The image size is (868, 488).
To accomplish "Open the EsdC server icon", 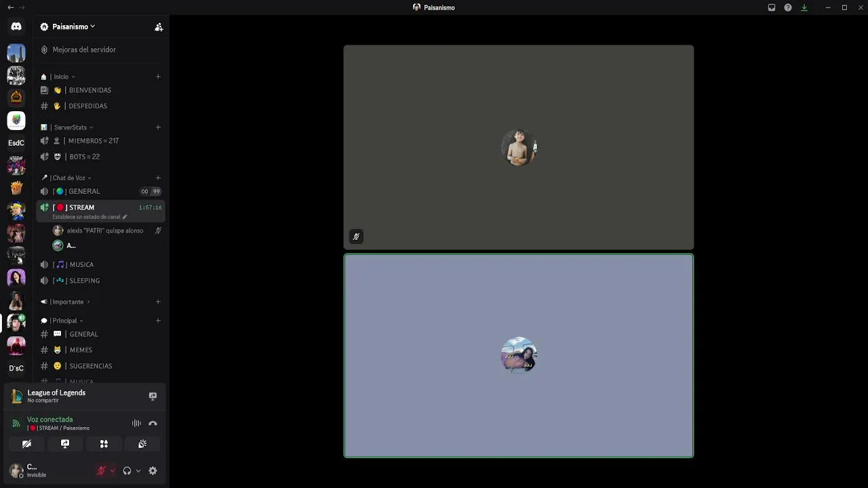I will click(16, 143).
